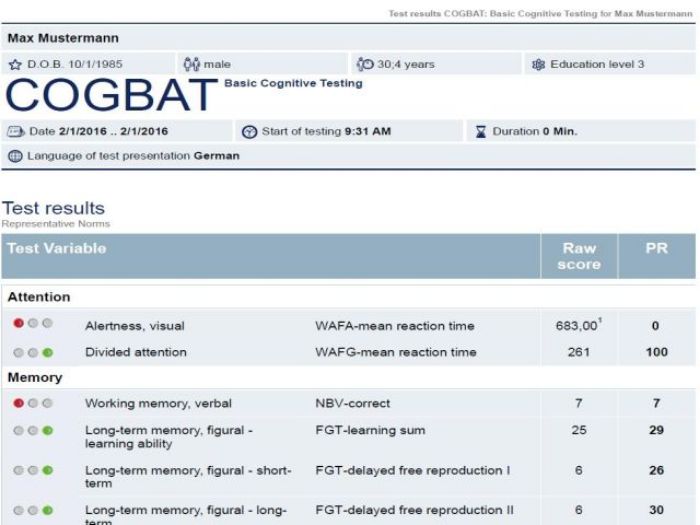
Task: Click the COGBAT logo title
Action: [111, 95]
